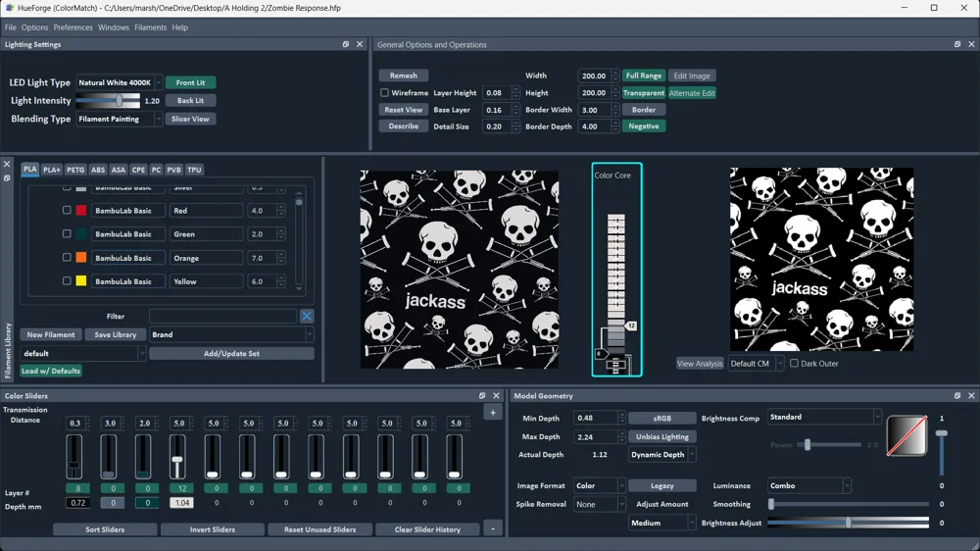Check the BambuLab Basic Yellow filament
Image resolution: width=980 pixels, height=551 pixels.
67,280
